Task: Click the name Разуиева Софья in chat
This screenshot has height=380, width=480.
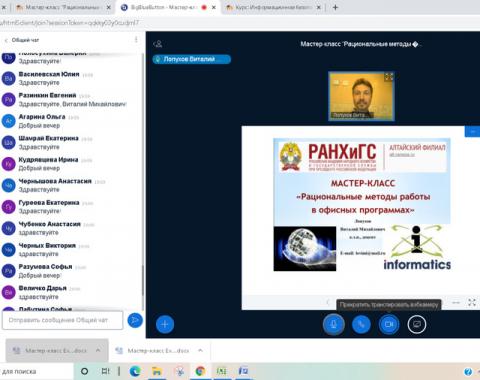Action: click(x=45, y=267)
